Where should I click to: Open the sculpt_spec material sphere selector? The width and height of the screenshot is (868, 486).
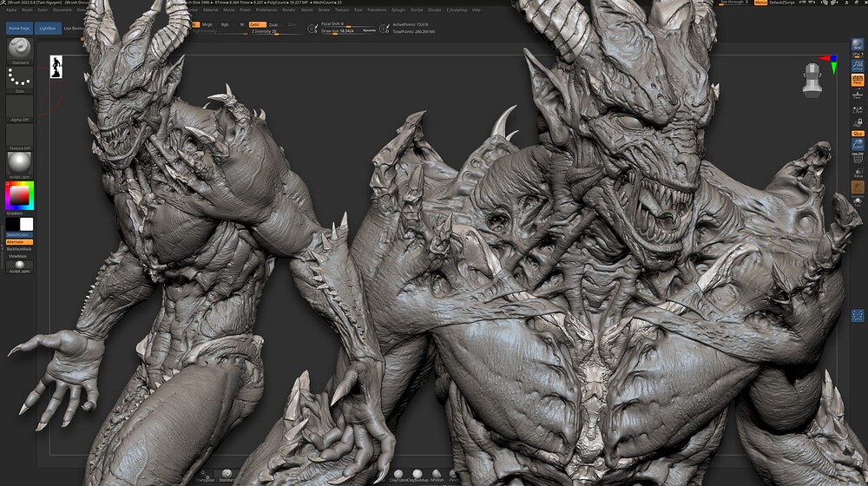tap(20, 165)
